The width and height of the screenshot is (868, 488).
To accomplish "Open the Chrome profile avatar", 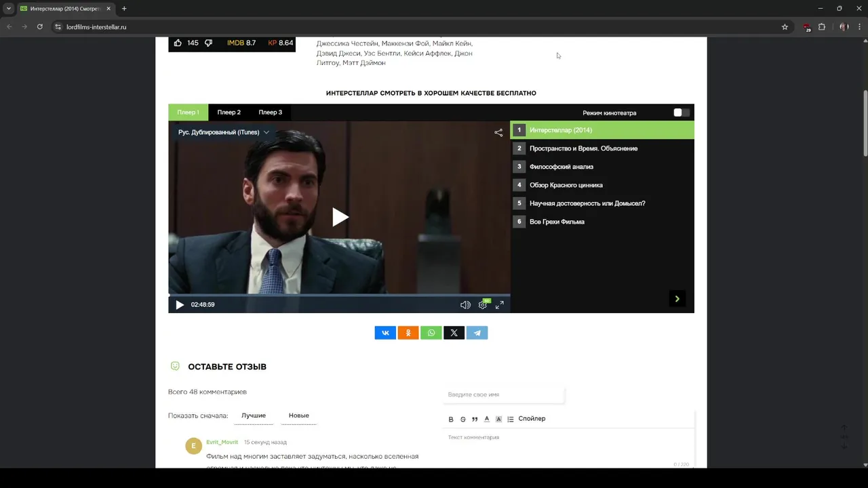I will pyautogui.click(x=844, y=27).
